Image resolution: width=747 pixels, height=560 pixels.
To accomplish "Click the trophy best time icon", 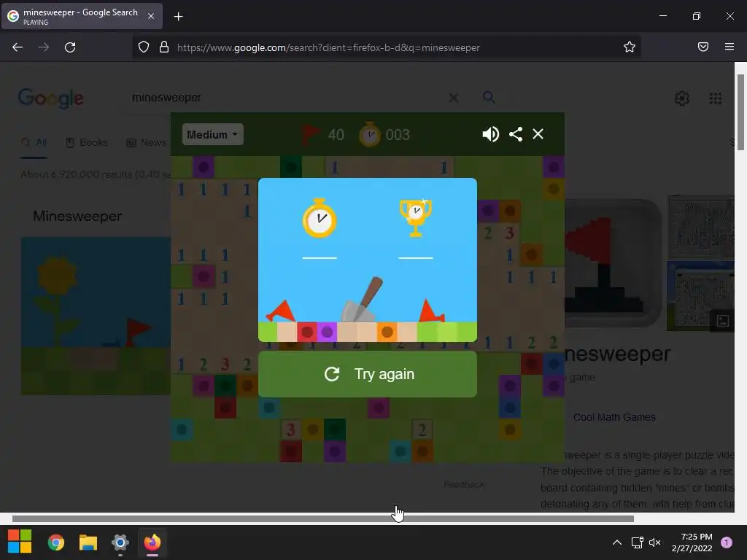I will coord(415,217).
